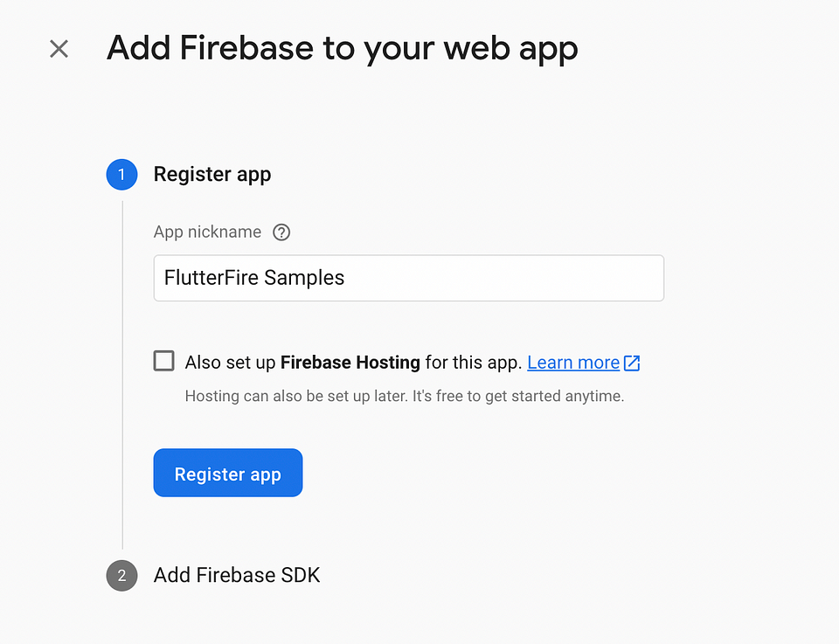Click the 'FlutterFire Samples' text in field
Image resolution: width=839 pixels, height=644 pixels.
click(254, 278)
